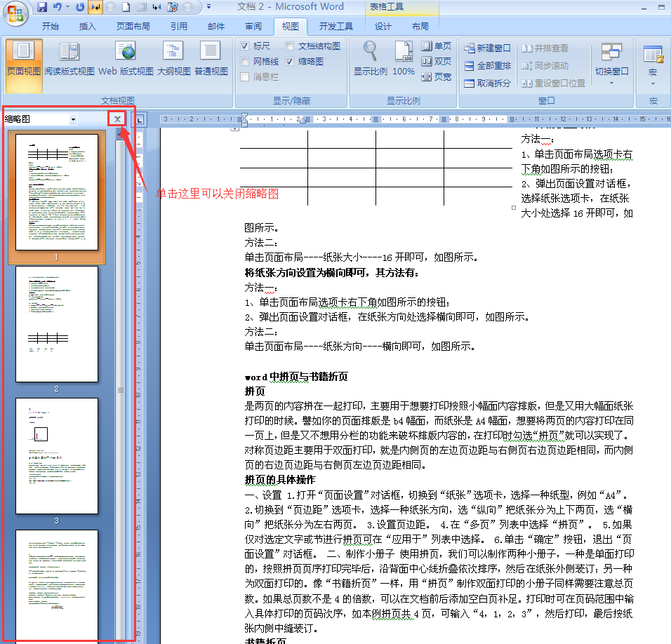
Task: Click heading 'word 中拼页与书籍折页'
Action: 296,377
